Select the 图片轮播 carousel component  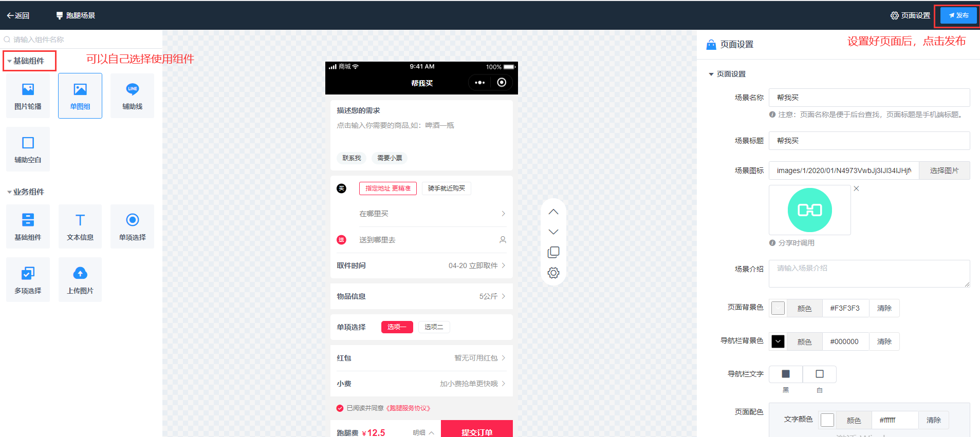(28, 96)
